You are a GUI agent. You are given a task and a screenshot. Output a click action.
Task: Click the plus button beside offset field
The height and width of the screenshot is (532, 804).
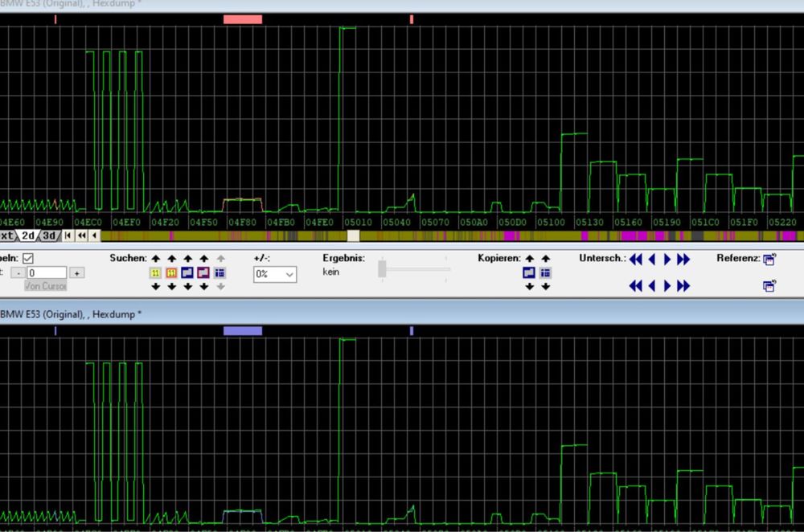(x=77, y=273)
